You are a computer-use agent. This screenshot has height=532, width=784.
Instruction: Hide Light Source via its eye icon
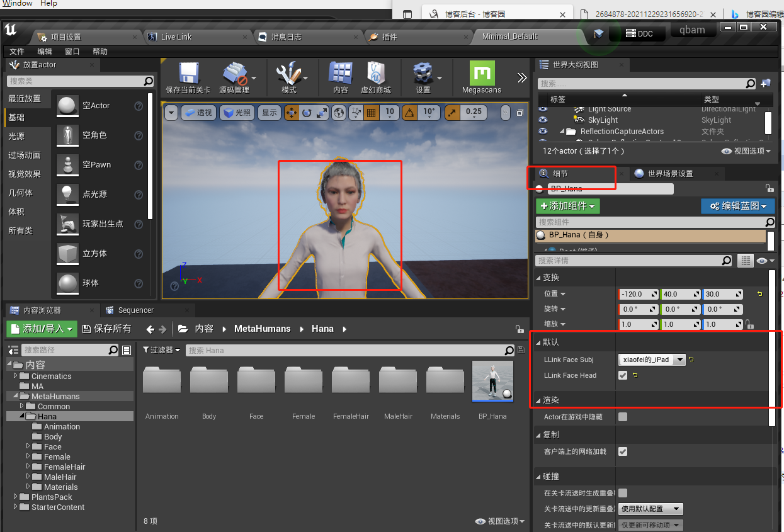(x=543, y=109)
